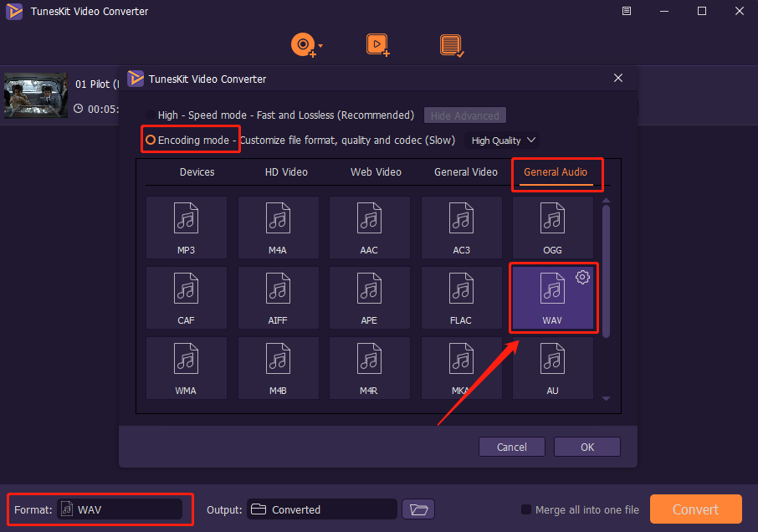This screenshot has width=758, height=532.
Task: Open WAV format settings gear
Action: 582,277
